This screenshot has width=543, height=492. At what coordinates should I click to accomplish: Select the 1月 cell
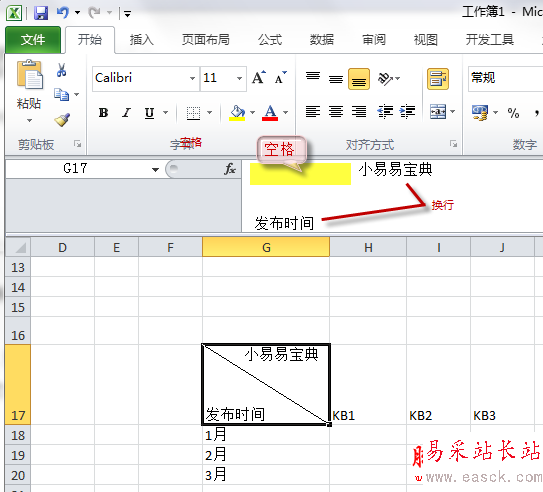click(x=266, y=435)
